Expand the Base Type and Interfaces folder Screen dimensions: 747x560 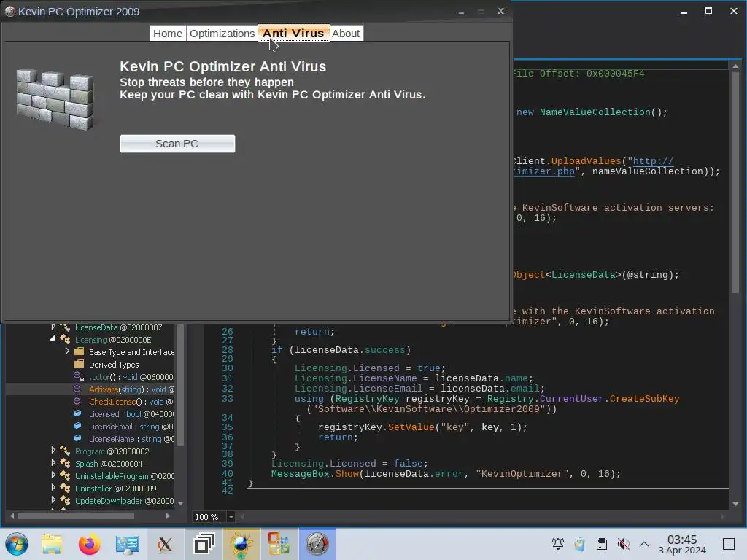tap(67, 351)
